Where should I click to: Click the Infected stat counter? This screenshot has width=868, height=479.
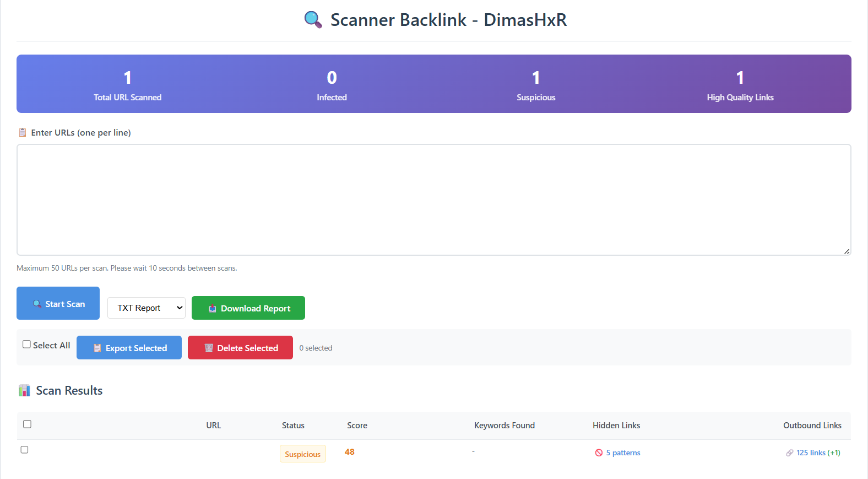tap(332, 85)
